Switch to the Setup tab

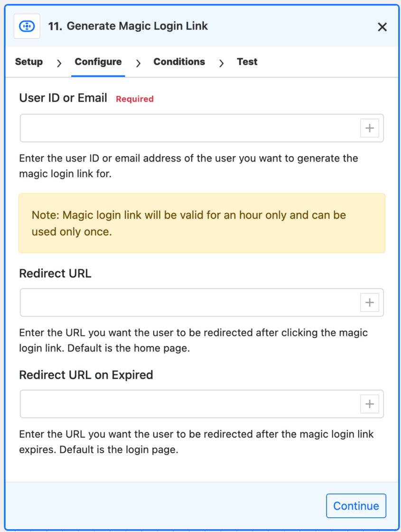click(28, 62)
